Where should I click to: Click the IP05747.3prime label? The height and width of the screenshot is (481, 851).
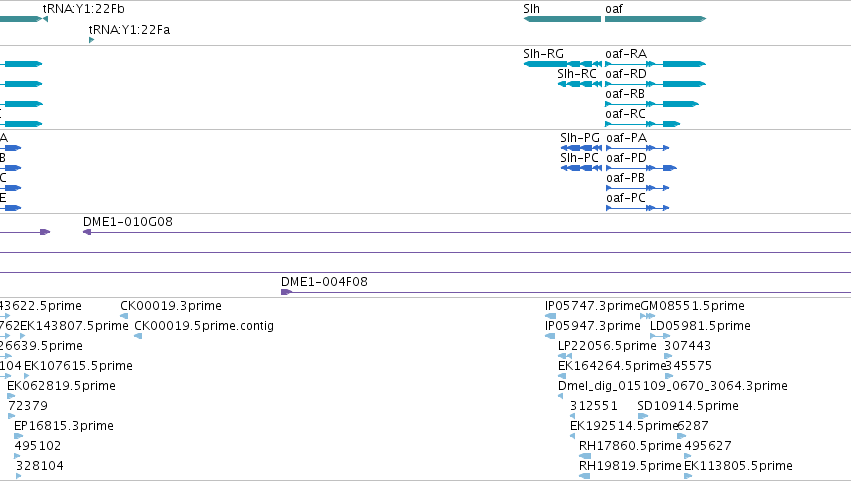click(x=593, y=306)
